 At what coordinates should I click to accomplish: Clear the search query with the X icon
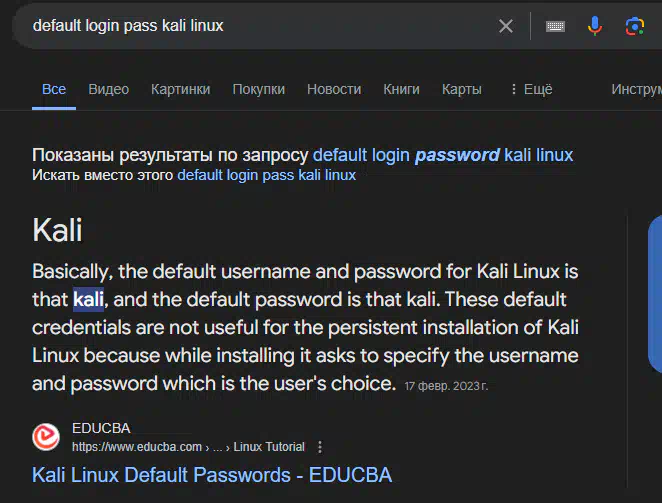pyautogui.click(x=505, y=26)
